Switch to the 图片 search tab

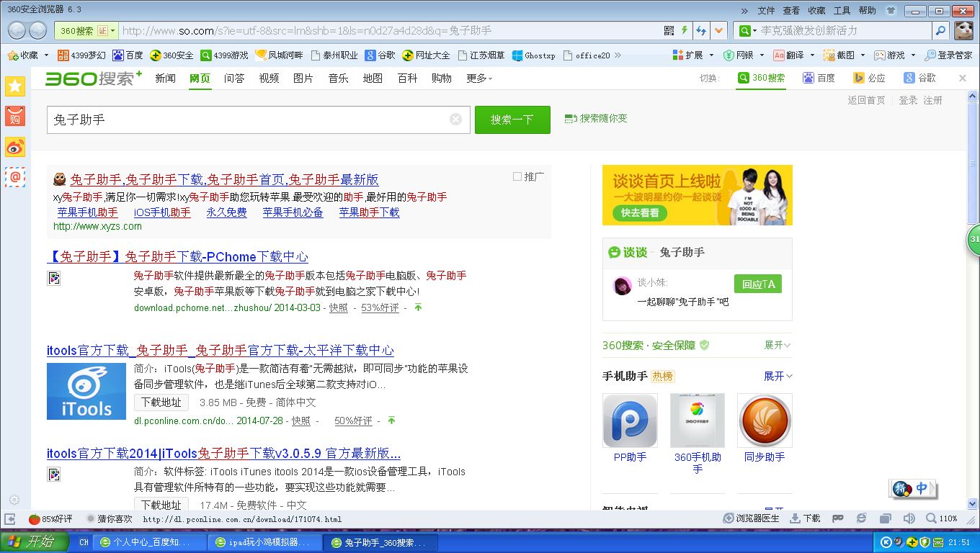tap(303, 78)
